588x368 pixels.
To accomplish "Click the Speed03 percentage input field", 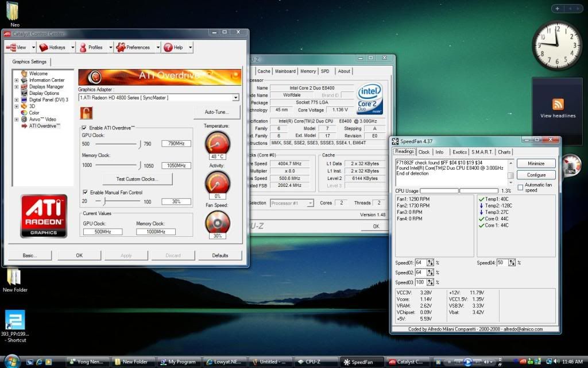I will point(421,282).
